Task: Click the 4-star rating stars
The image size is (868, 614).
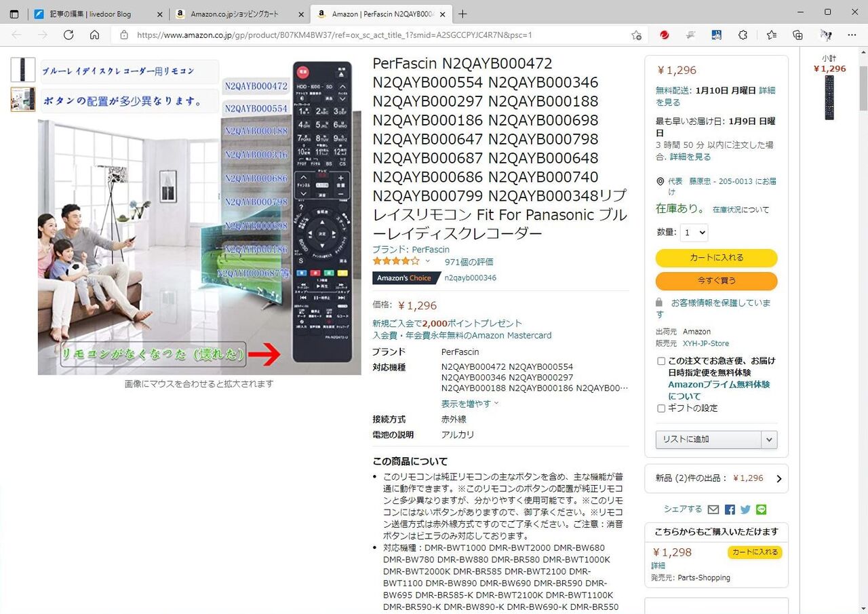Action: 396,261
